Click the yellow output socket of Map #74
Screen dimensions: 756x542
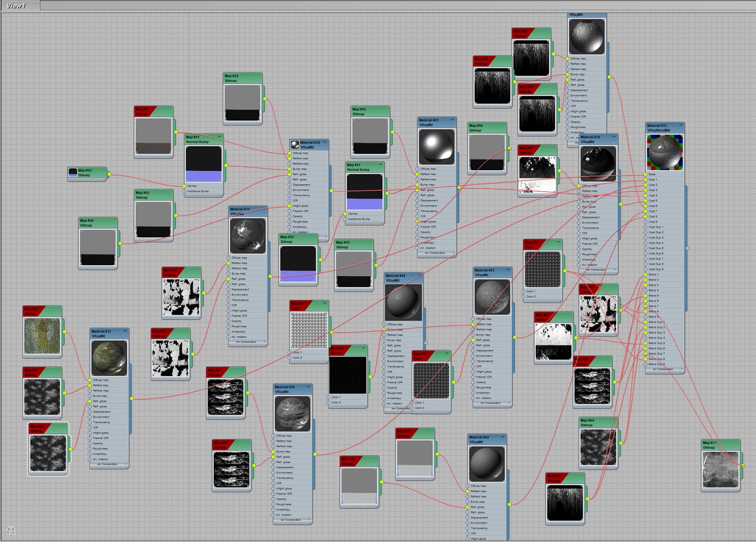[x=742, y=465]
